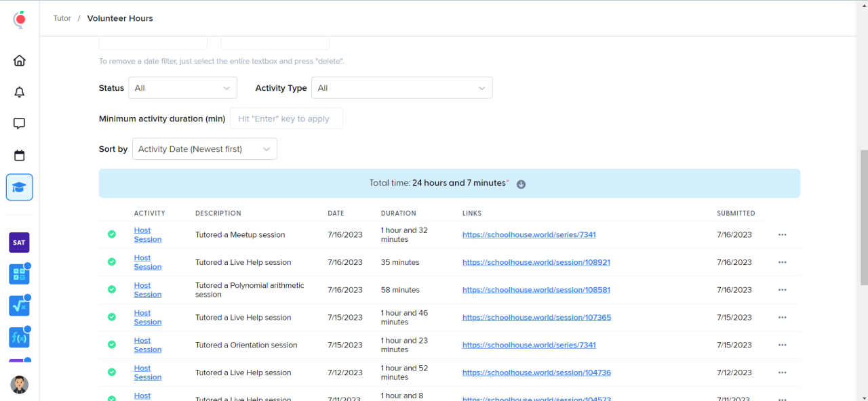The width and height of the screenshot is (868, 401).
Task: Click Tutor breadcrumb
Action: tap(62, 18)
